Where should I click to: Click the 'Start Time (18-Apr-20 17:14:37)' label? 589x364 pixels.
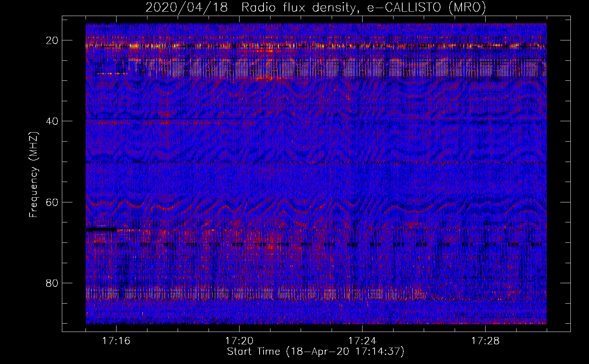(x=316, y=352)
